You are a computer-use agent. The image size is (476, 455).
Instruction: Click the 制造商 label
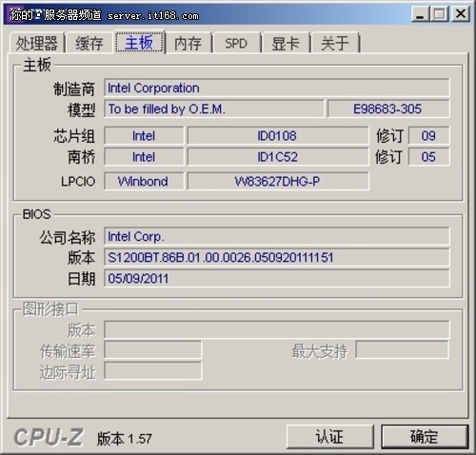[x=74, y=89]
